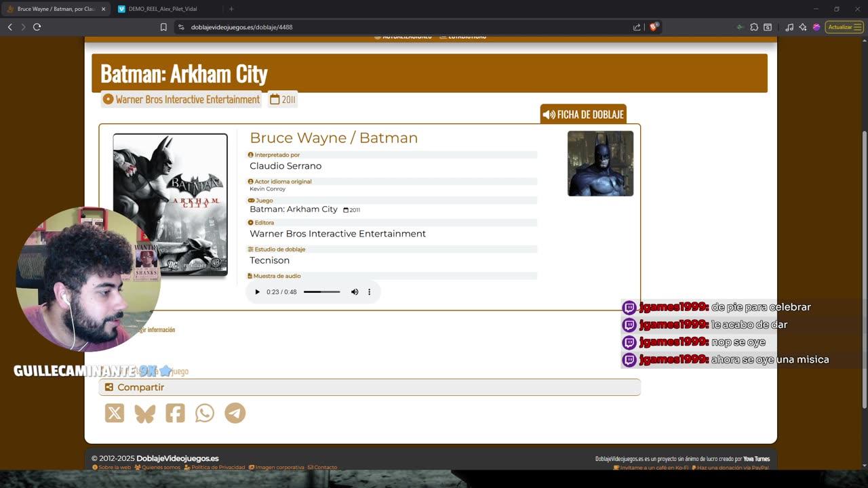Open browser extensions puzzle icon
This screenshot has width=868, height=488.
click(x=754, y=27)
